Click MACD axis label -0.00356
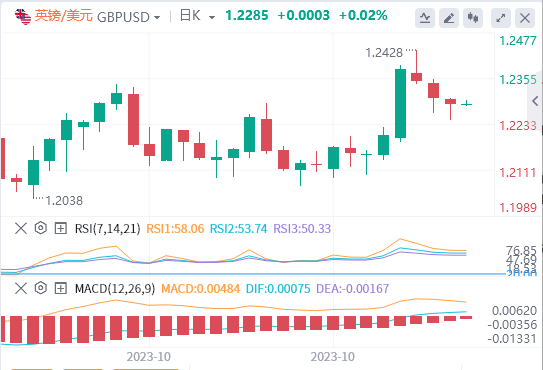543x370 pixels. point(512,325)
